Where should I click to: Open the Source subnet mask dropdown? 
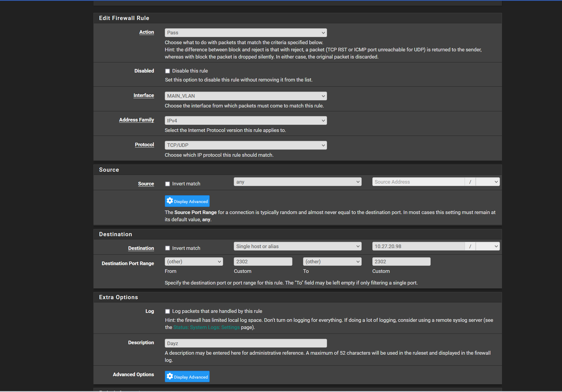point(488,182)
